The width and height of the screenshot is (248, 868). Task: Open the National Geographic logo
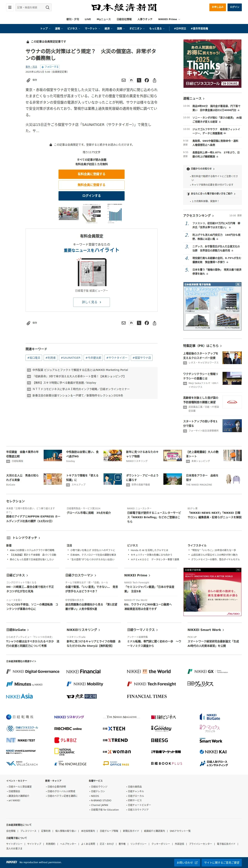pyautogui.click(x=65, y=751)
